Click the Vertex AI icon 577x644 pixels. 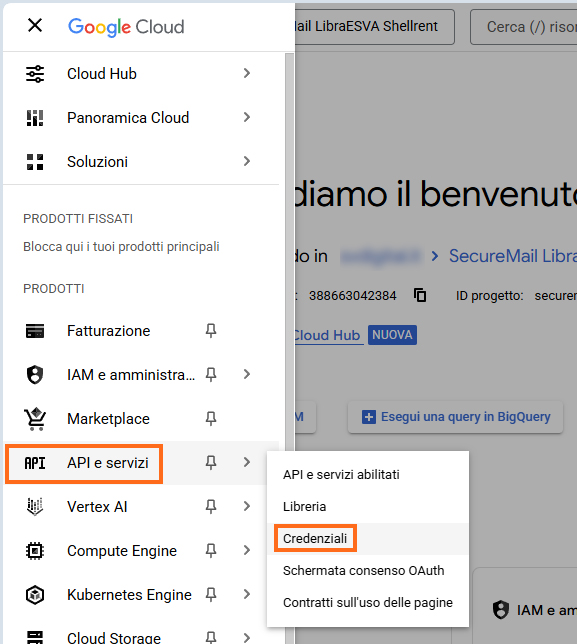(35, 507)
